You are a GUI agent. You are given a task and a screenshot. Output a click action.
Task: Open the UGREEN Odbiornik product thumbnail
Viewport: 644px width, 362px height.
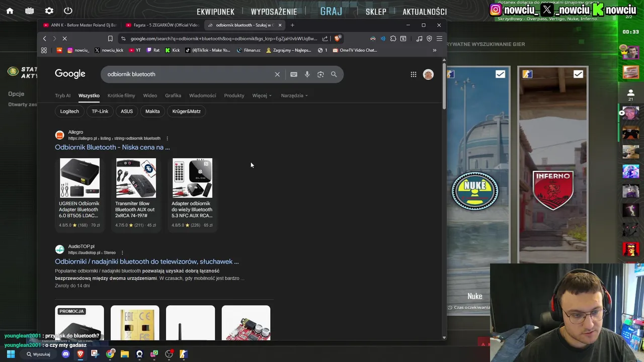click(x=79, y=178)
